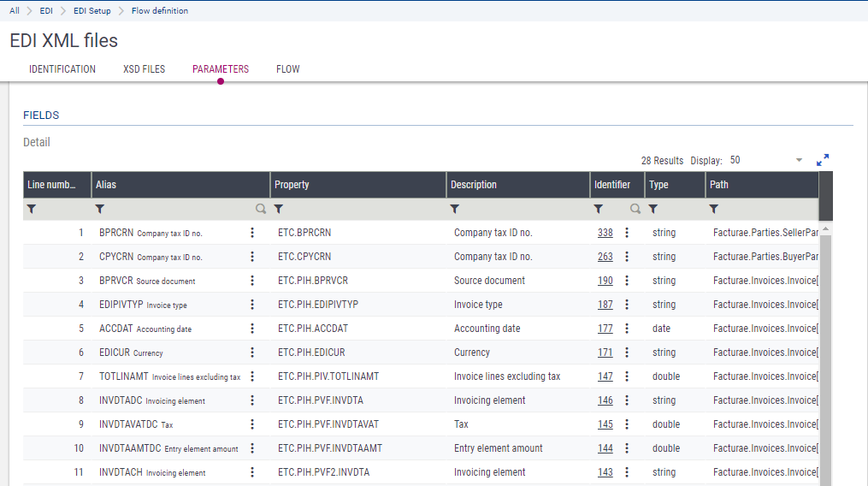
Task: Click the expand grid to fullscreen icon
Action: point(823,160)
